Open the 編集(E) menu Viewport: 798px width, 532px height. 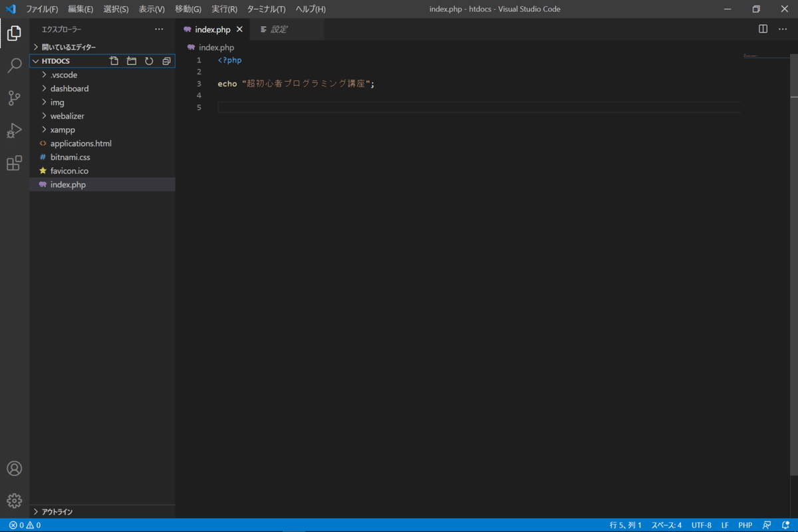click(x=80, y=9)
